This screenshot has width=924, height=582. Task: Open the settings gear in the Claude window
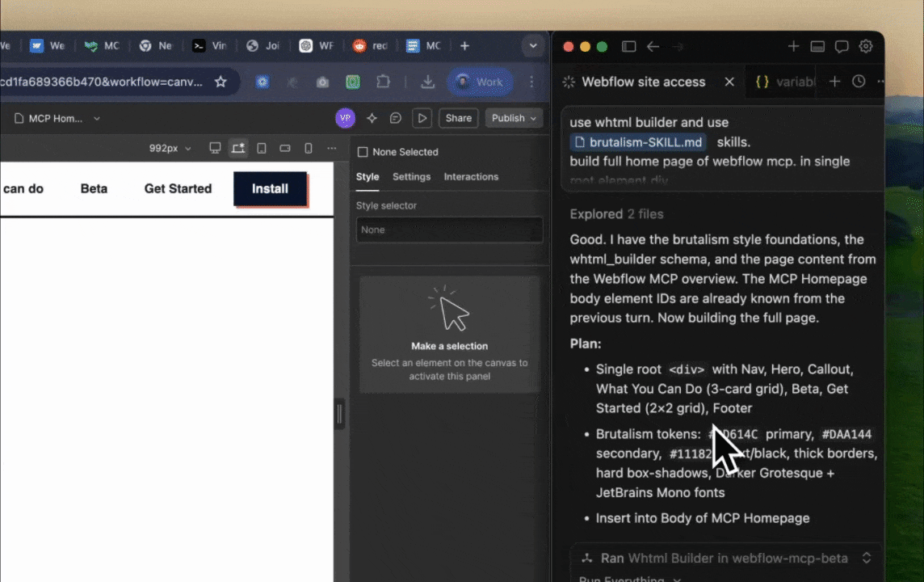[866, 46]
